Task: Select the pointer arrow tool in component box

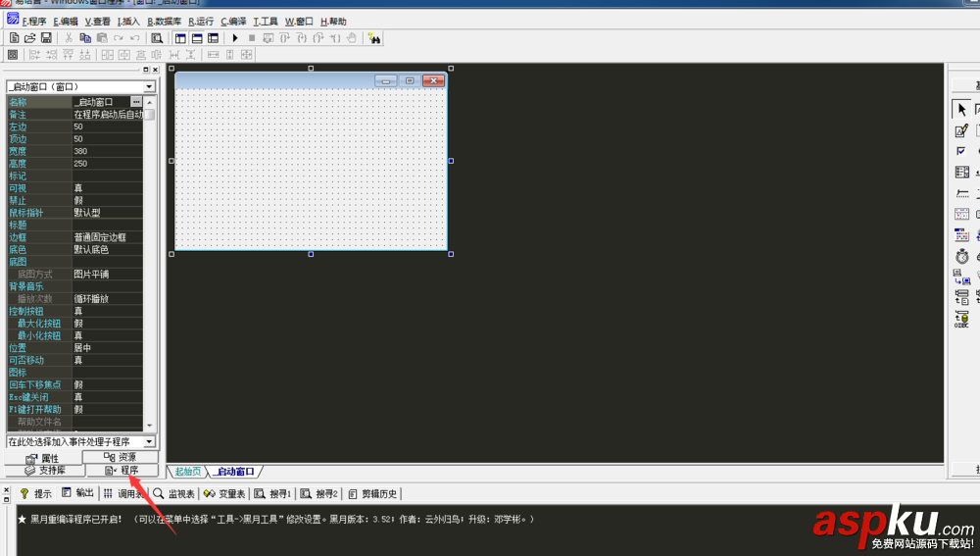Action: pyautogui.click(x=961, y=109)
